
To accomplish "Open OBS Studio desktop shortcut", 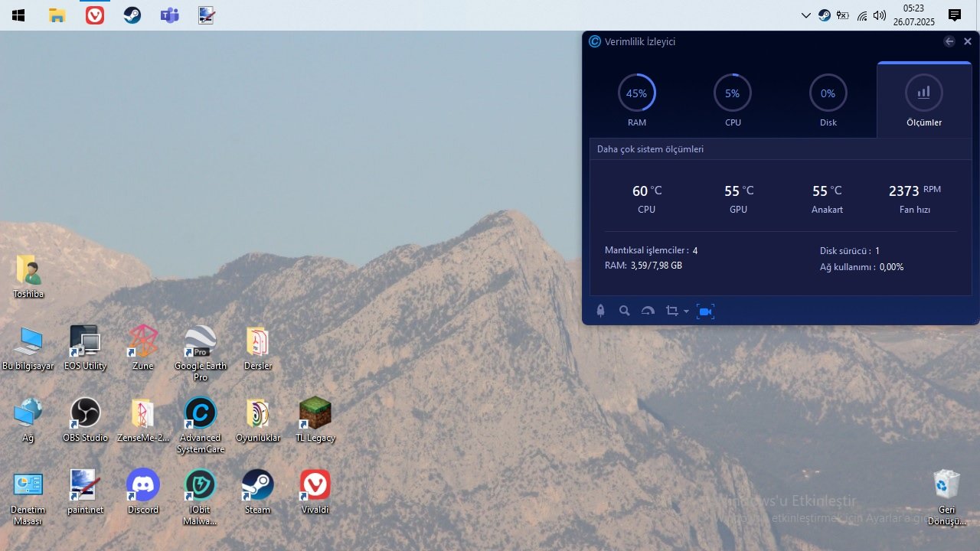I will 85,419.
